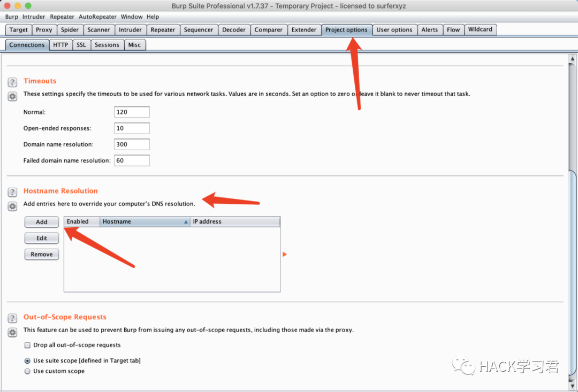578x392 pixels.
Task: Click the sort arrow on Hostname column
Action: click(x=186, y=222)
